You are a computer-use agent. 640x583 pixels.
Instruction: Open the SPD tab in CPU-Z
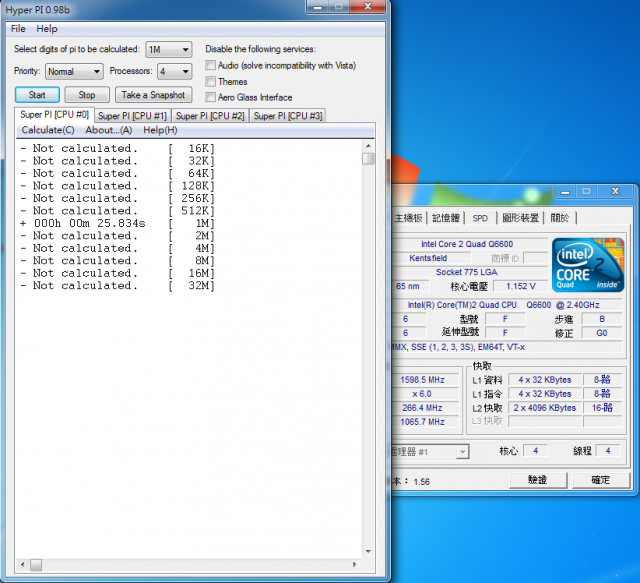pyautogui.click(x=480, y=218)
